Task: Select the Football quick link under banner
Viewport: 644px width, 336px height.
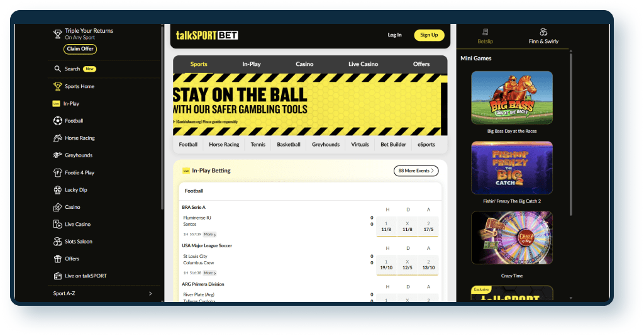Action: 188,145
